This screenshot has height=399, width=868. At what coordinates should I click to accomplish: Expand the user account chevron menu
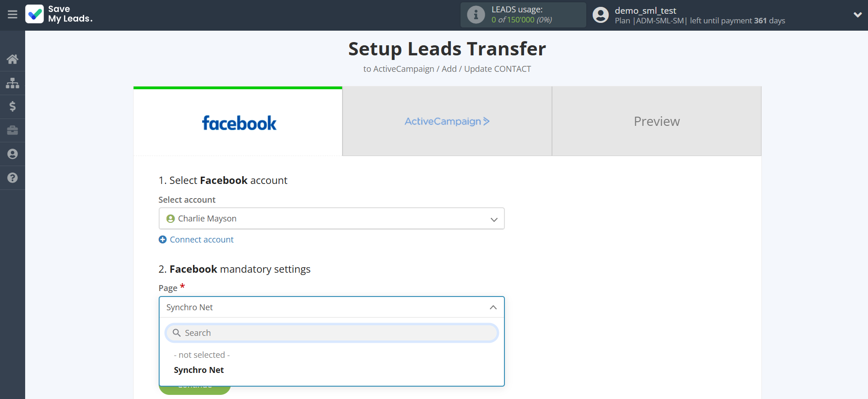(857, 15)
